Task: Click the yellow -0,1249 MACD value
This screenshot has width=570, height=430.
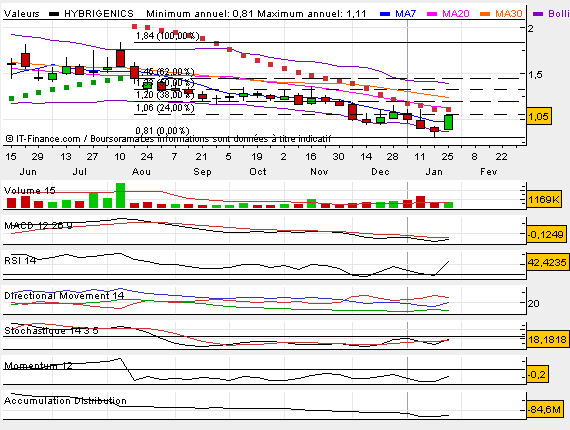Action: coord(546,234)
